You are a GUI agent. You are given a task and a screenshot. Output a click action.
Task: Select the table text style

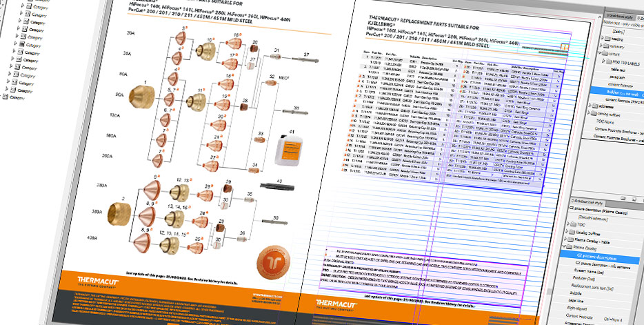click(x=618, y=70)
